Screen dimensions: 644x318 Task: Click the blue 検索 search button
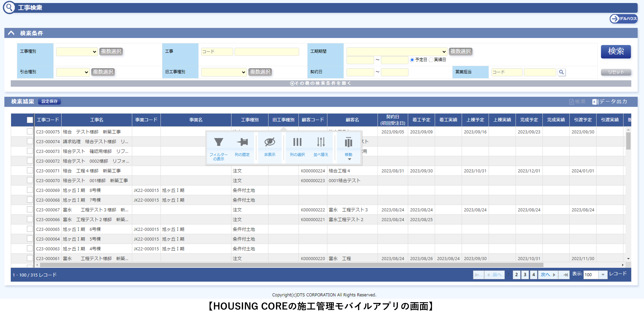616,52
